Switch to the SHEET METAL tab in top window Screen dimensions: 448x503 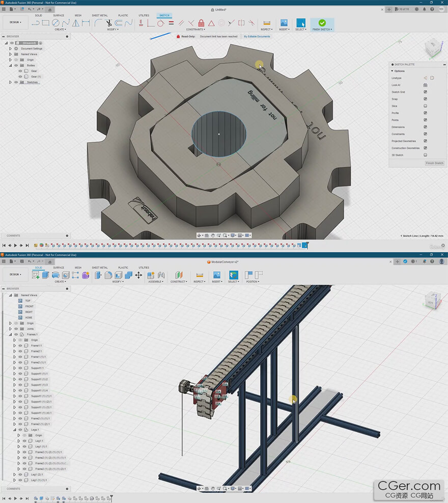pos(99,15)
